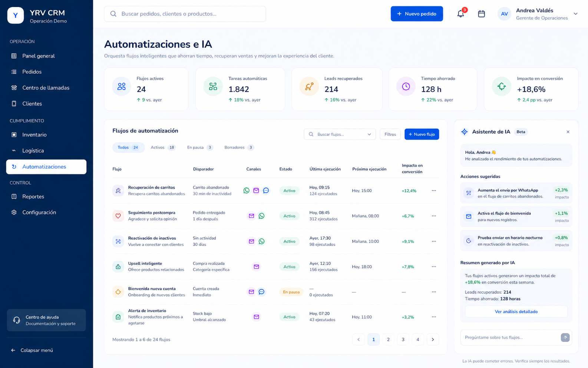The width and height of the screenshot is (588, 368).
Task: Go to page 3 of flows
Action: click(403, 339)
